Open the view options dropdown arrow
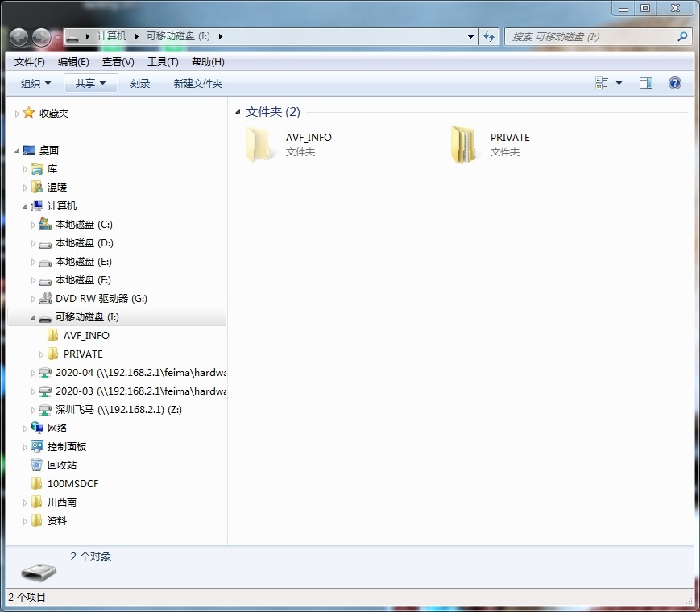This screenshot has height=612, width=700. (x=619, y=83)
